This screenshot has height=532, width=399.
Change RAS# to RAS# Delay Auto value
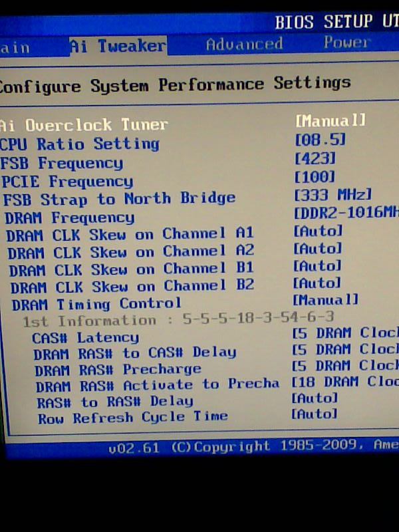pos(315,398)
